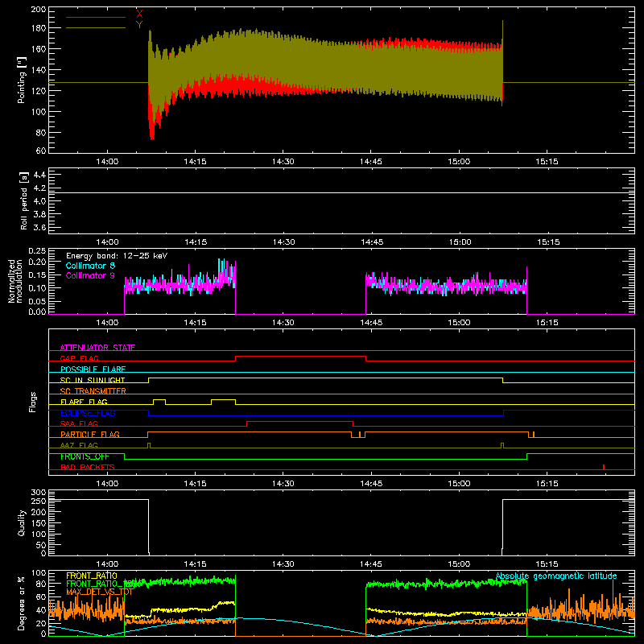Click the 'Normalized modulation' axis title
Screen dimensions: 644x644
tap(15, 281)
